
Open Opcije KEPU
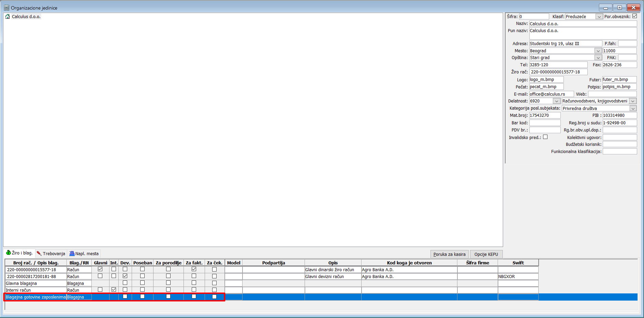click(486, 254)
